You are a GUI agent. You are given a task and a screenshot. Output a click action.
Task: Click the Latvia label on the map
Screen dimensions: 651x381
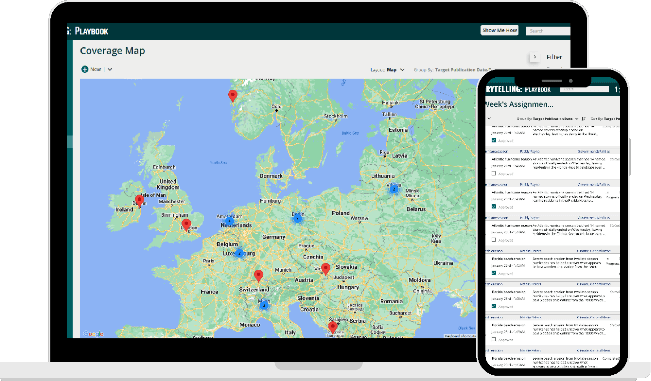400,156
